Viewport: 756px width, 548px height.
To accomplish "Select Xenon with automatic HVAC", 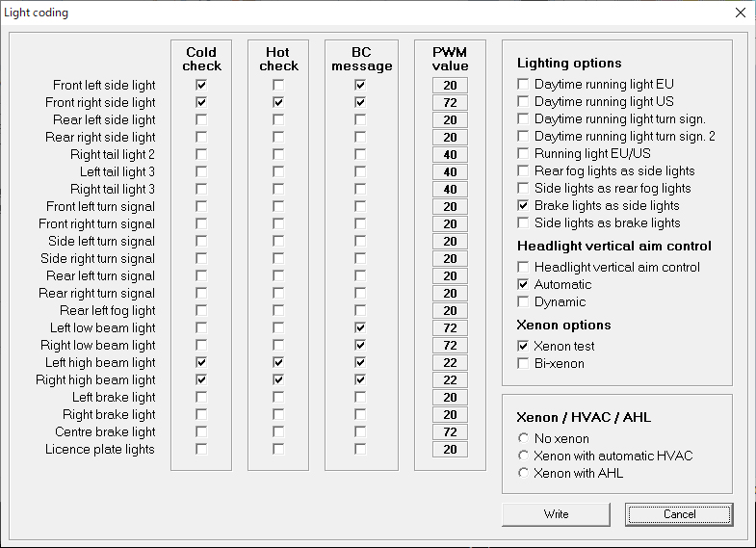I will tap(523, 456).
